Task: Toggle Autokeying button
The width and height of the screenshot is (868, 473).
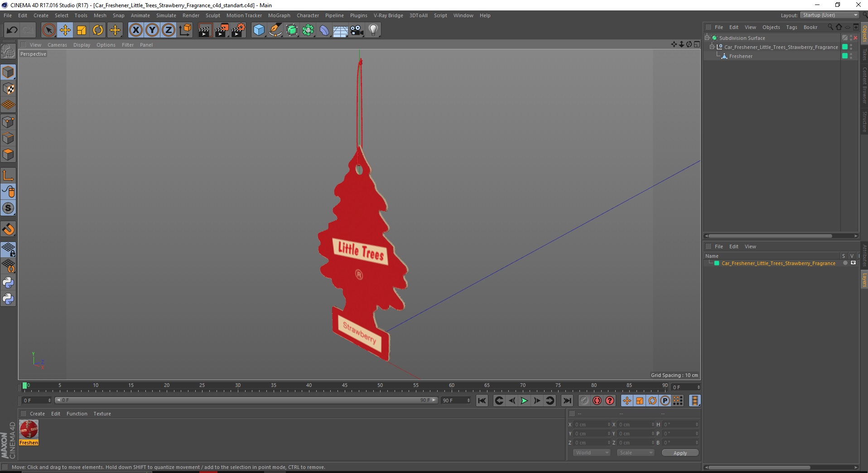Action: [x=597, y=401]
